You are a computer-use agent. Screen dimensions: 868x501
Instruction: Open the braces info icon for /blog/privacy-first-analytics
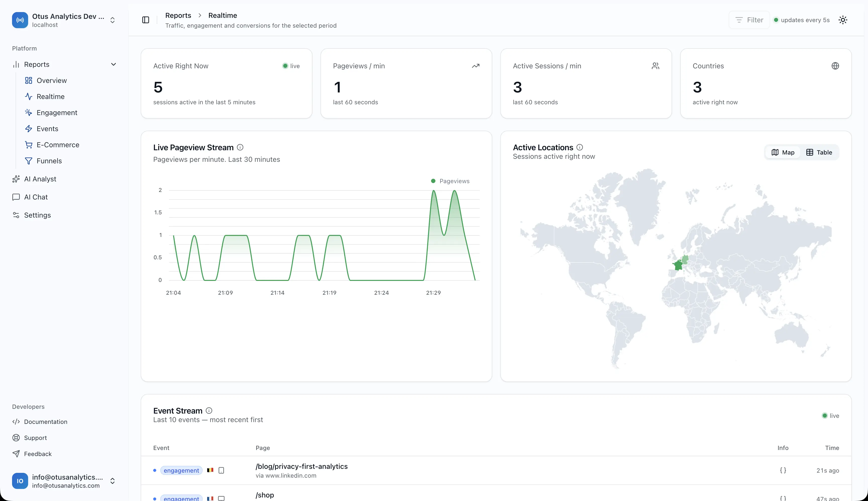(x=783, y=470)
